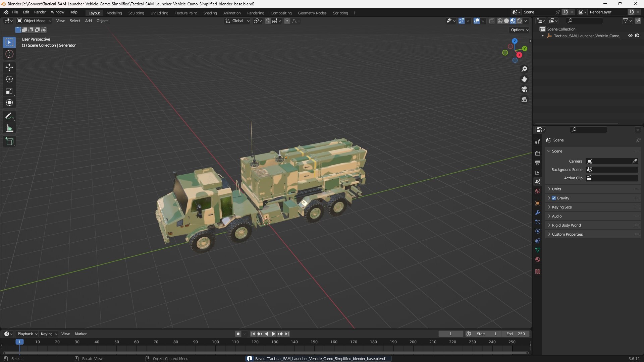The height and width of the screenshot is (362, 644).
Task: Open the Object Constraints tab
Action: [538, 241]
